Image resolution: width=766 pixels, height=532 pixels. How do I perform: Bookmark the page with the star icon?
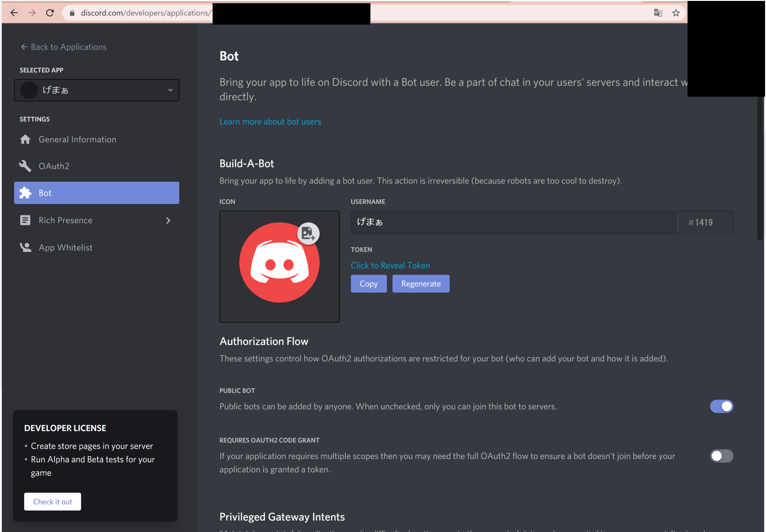(676, 13)
